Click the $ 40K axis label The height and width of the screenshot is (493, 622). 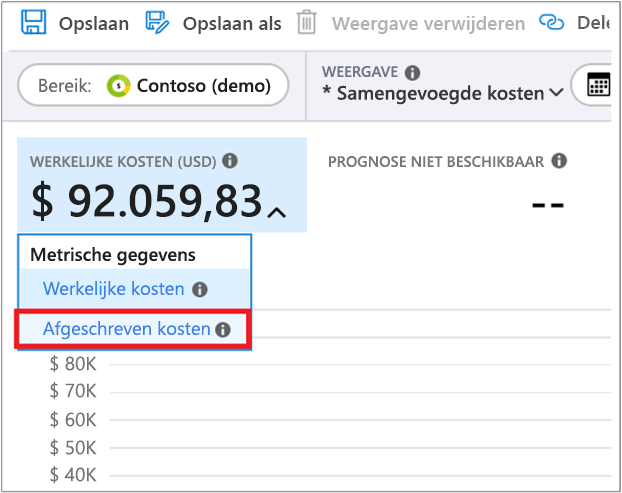click(73, 475)
